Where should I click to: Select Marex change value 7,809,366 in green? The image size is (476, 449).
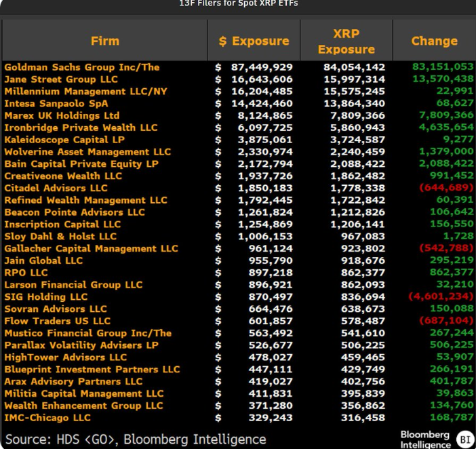pos(446,115)
